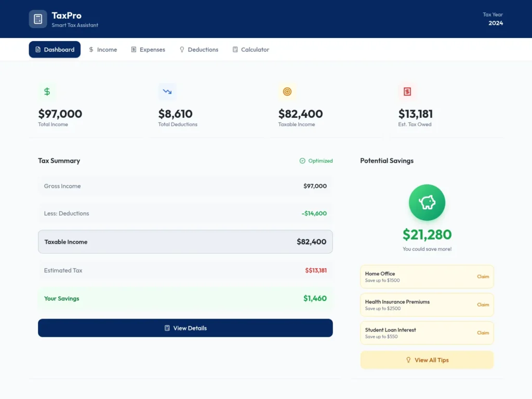Click the Save up to $2500 text
The height and width of the screenshot is (399, 532).
383,309
